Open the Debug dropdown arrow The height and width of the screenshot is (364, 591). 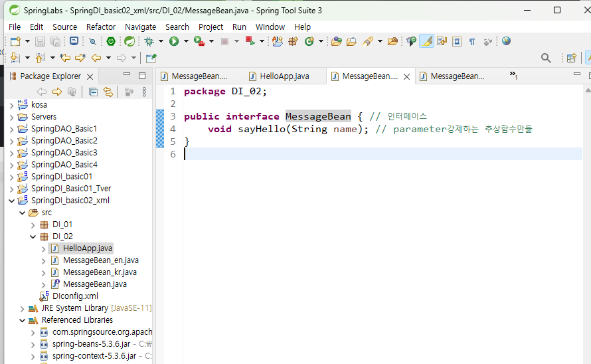(161, 41)
